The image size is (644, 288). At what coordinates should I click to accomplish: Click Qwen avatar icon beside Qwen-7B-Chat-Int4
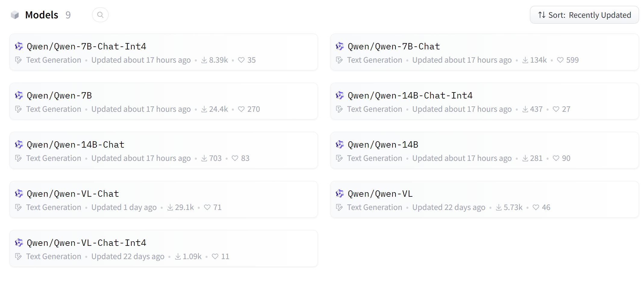pos(19,46)
